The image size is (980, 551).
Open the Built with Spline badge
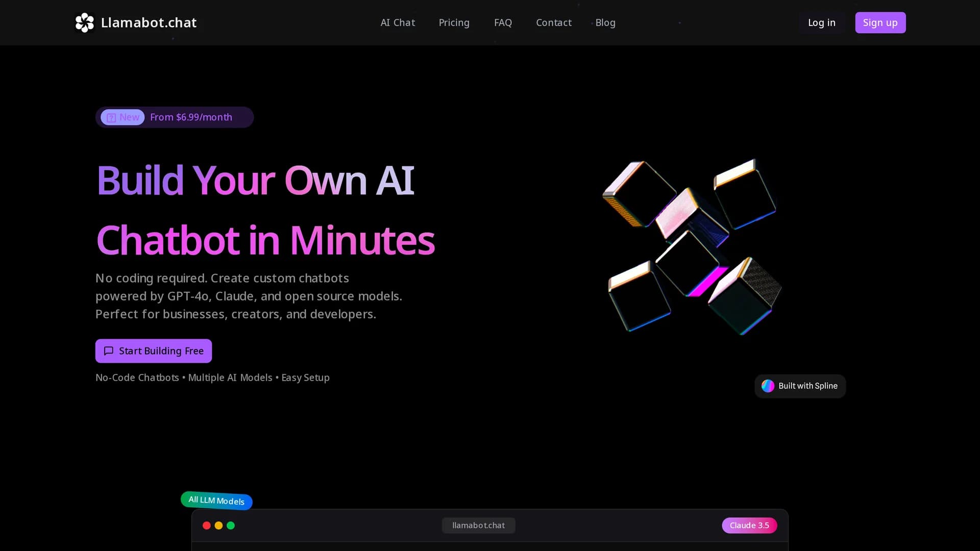(x=800, y=386)
